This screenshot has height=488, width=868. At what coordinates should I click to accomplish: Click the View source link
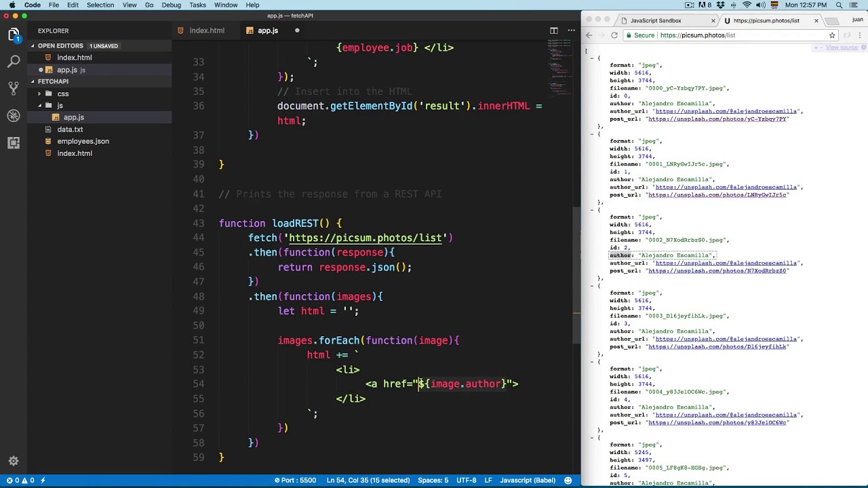[x=842, y=47]
